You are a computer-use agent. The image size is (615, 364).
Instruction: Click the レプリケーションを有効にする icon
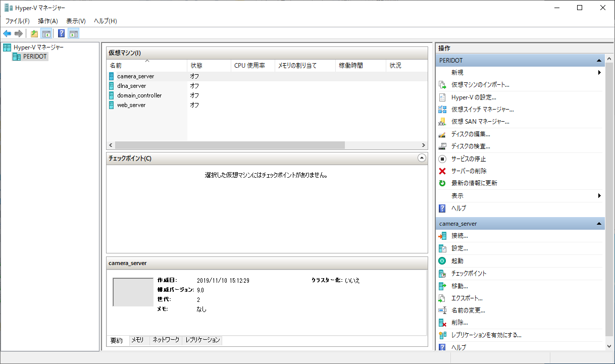click(x=442, y=335)
